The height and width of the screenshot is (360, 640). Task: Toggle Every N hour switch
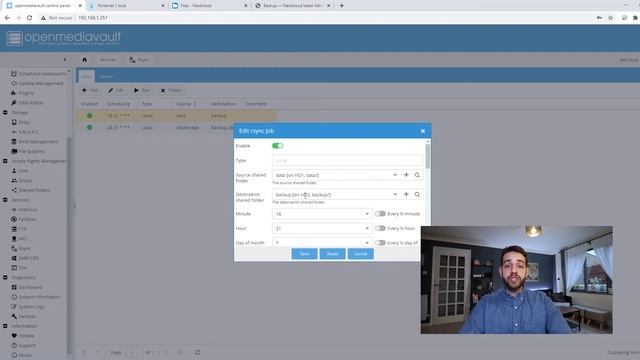coord(380,228)
